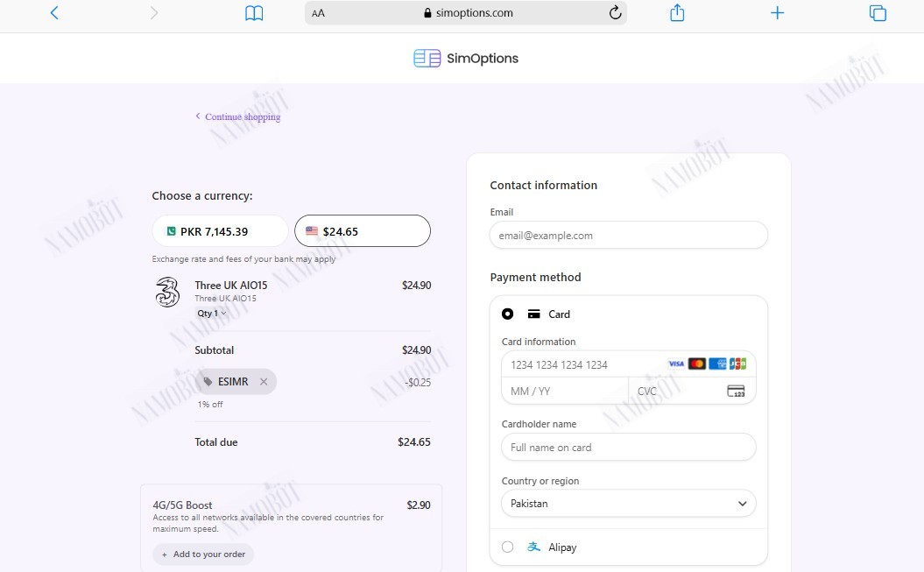924x572 pixels.
Task: Show all open tabs icon
Action: coord(878,13)
